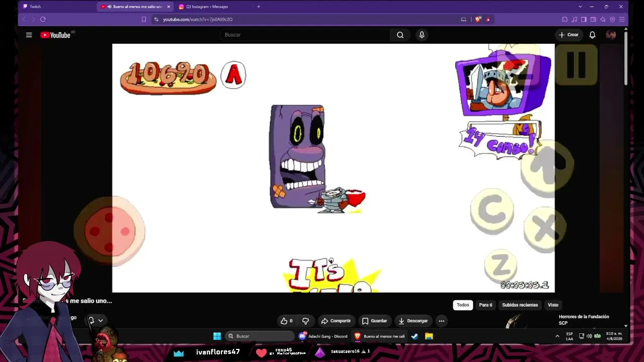Tap the X on-screen game button
The image size is (644, 362).
click(x=545, y=229)
